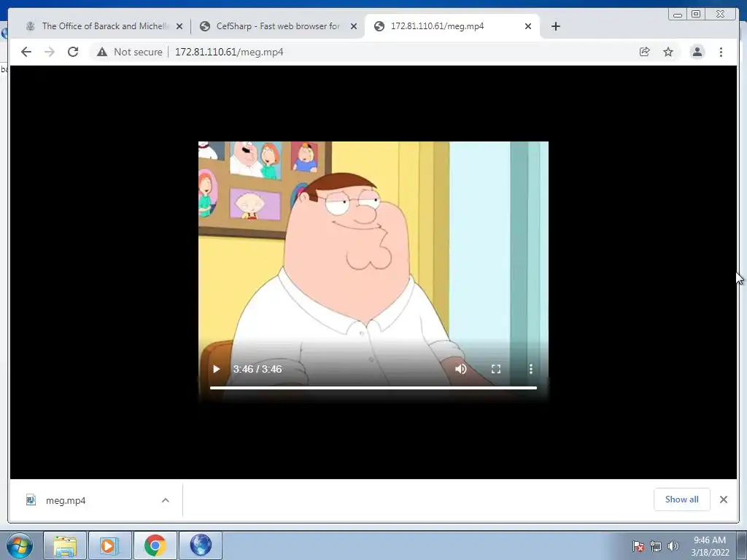Image resolution: width=747 pixels, height=560 pixels.
Task: Click the meg.mp4 file icon in downloads bar
Action: [31, 500]
